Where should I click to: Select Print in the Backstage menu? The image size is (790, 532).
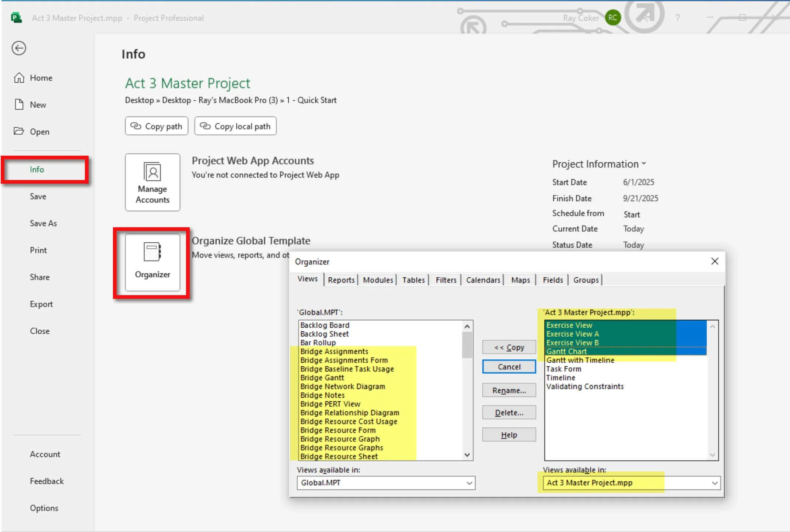(x=38, y=250)
